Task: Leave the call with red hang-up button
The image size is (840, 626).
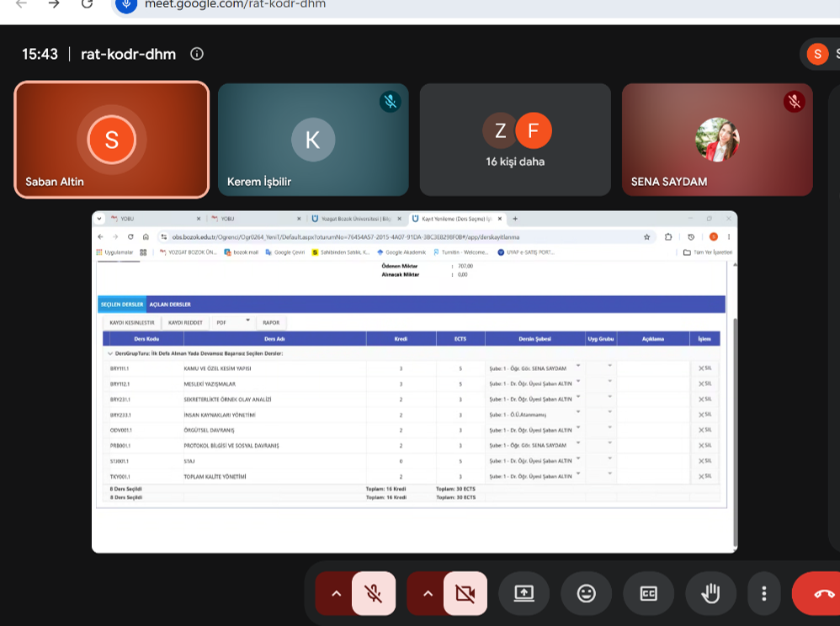Action: [817, 593]
